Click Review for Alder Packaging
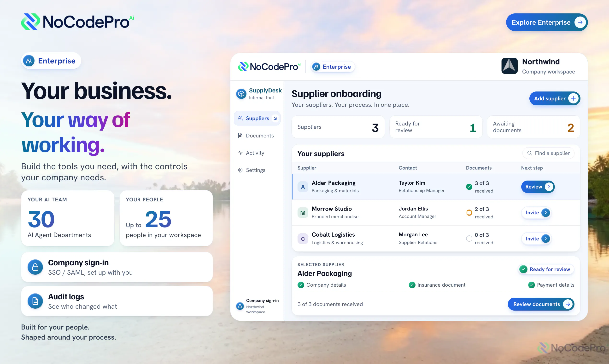 [x=538, y=187]
